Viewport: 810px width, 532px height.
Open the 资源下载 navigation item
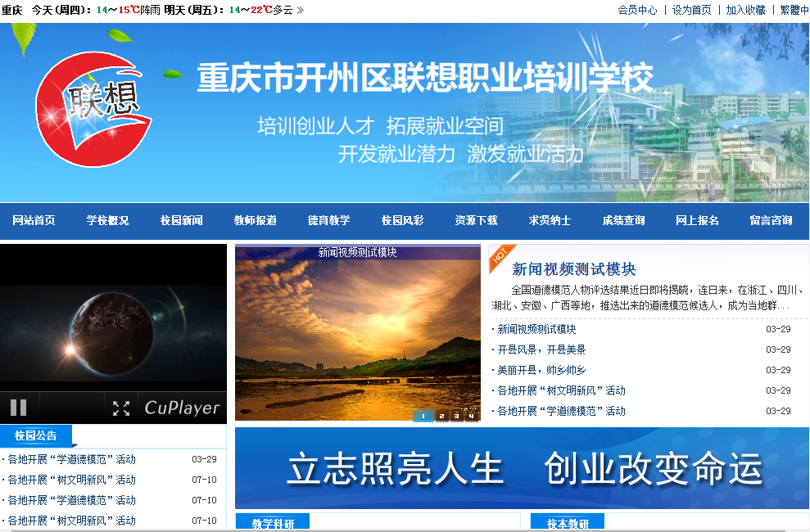pos(476,220)
